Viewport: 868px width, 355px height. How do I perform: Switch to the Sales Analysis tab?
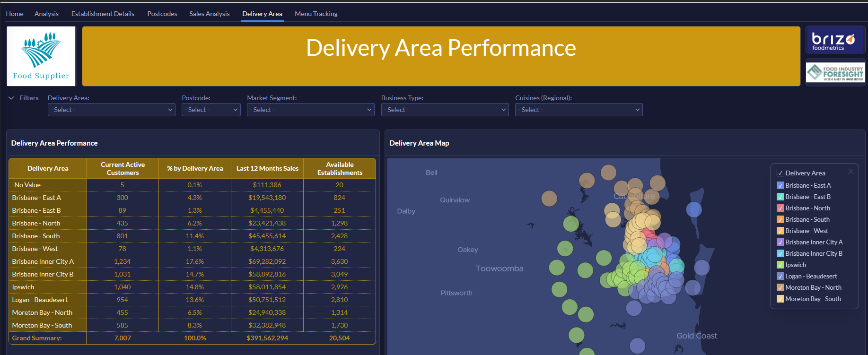pos(210,14)
